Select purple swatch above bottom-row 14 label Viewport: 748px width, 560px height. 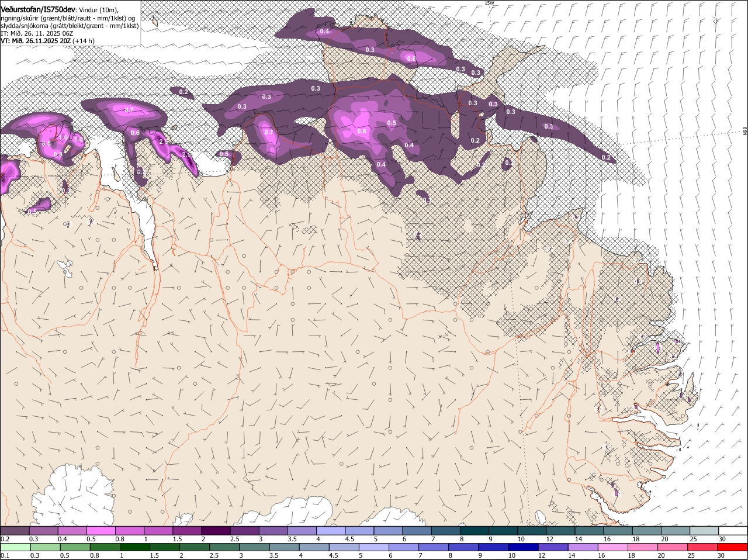click(x=583, y=548)
